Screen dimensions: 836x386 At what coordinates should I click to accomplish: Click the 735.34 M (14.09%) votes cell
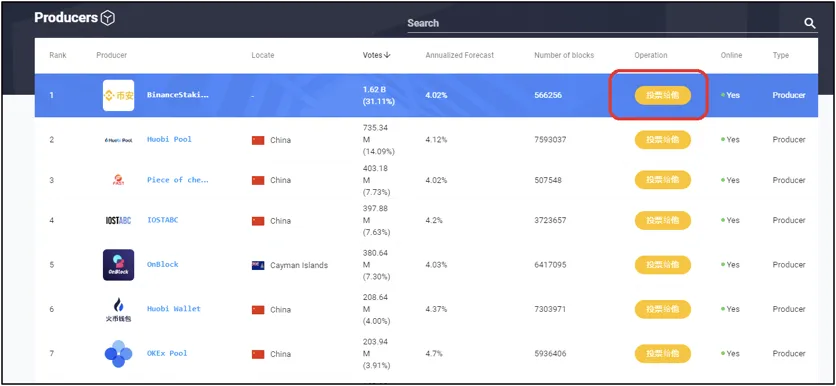coord(379,140)
